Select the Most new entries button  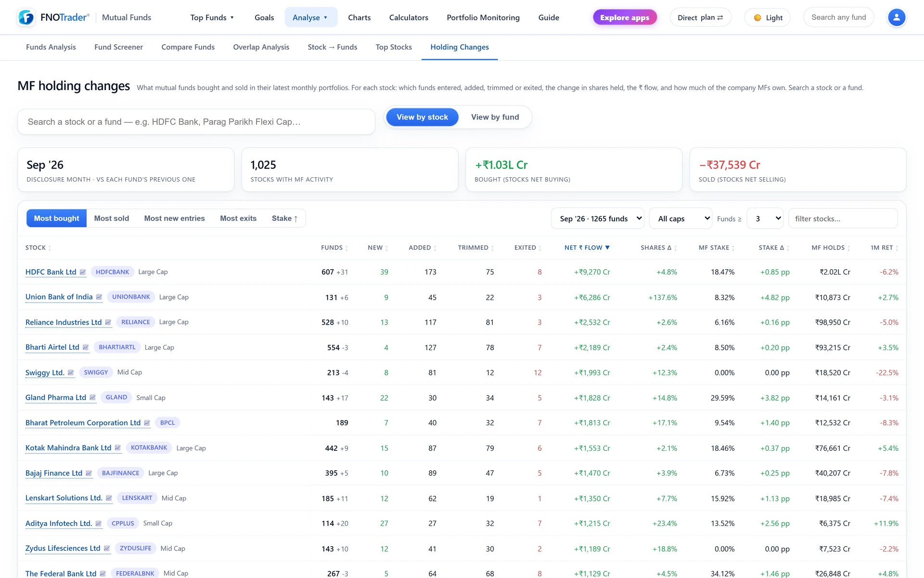pyautogui.click(x=174, y=218)
